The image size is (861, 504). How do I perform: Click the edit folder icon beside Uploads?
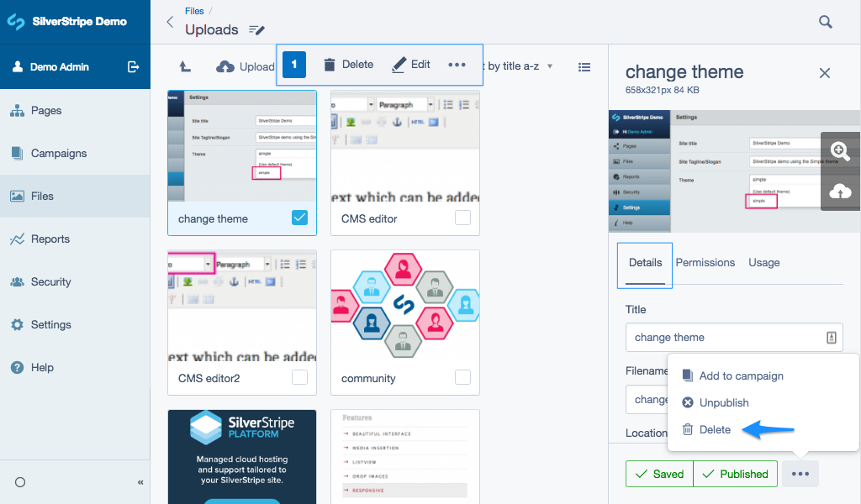click(x=257, y=30)
